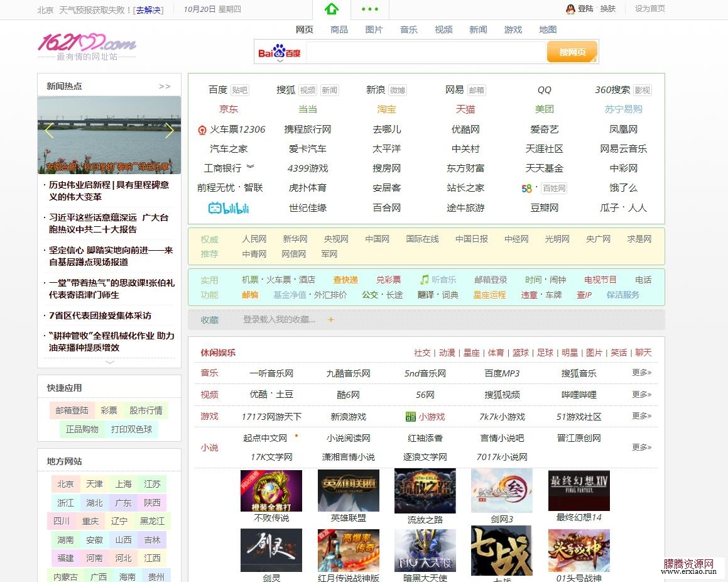The width and height of the screenshot is (728, 582).
Task: Open 邮箱登陆 quick app
Action: 72,410
